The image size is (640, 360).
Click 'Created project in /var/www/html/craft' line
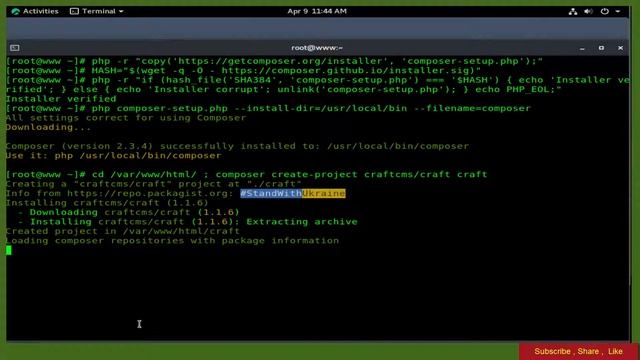123,231
